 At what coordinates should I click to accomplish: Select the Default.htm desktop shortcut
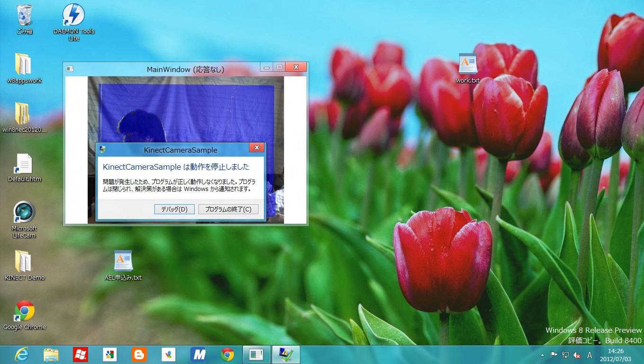(24, 167)
